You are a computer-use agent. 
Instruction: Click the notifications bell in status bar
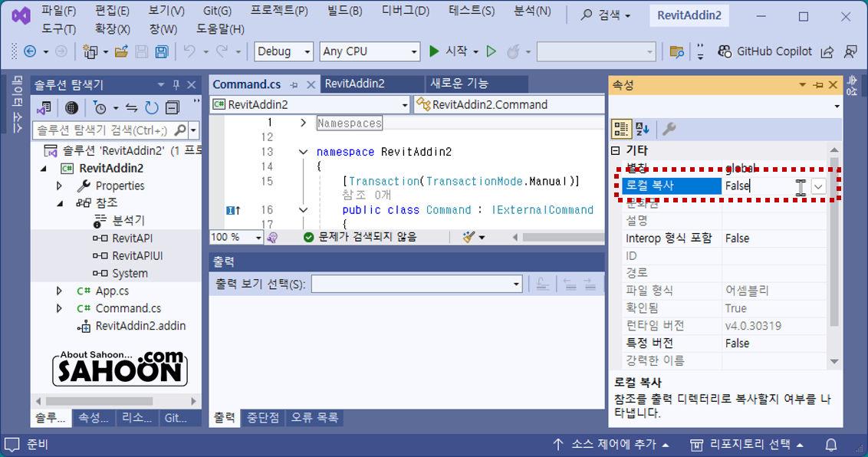point(831,445)
